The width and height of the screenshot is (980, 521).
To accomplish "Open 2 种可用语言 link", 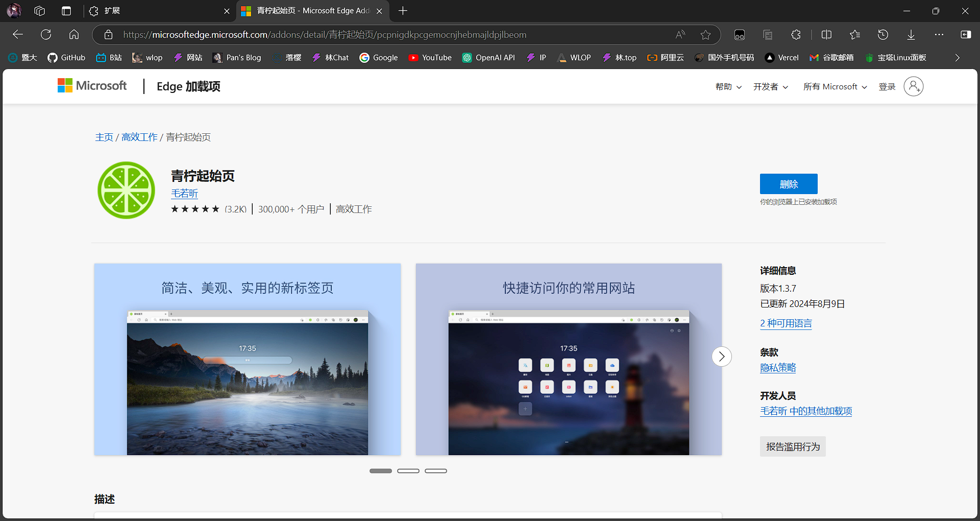I will 786,323.
